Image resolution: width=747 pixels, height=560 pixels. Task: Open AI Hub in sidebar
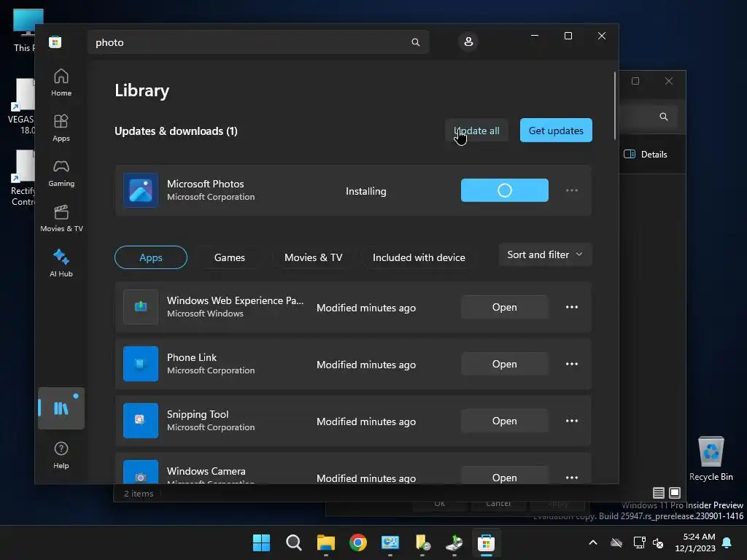coord(61,263)
